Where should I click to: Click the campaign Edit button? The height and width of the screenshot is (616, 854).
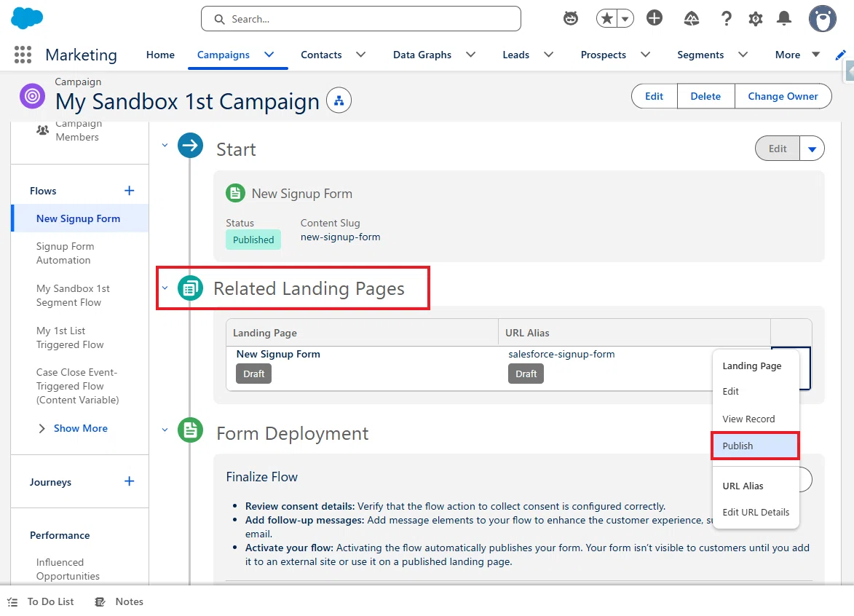click(x=654, y=96)
